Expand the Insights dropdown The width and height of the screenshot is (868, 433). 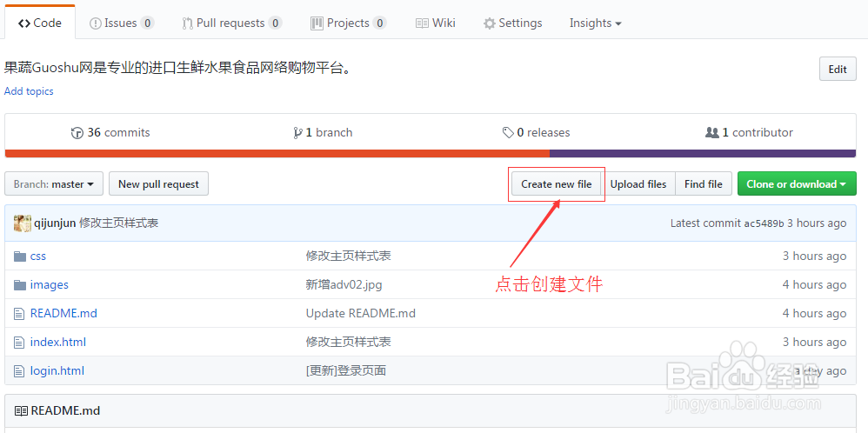coord(596,23)
